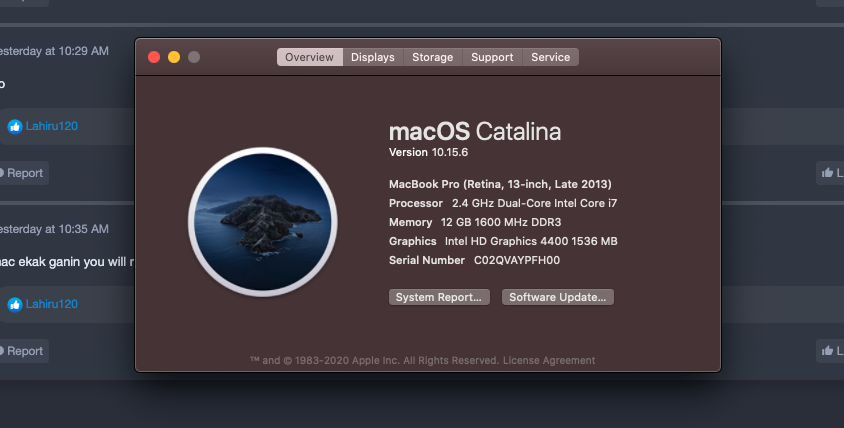Click the Version 10.15.6 text
The width and height of the screenshot is (844, 428).
tap(428, 152)
